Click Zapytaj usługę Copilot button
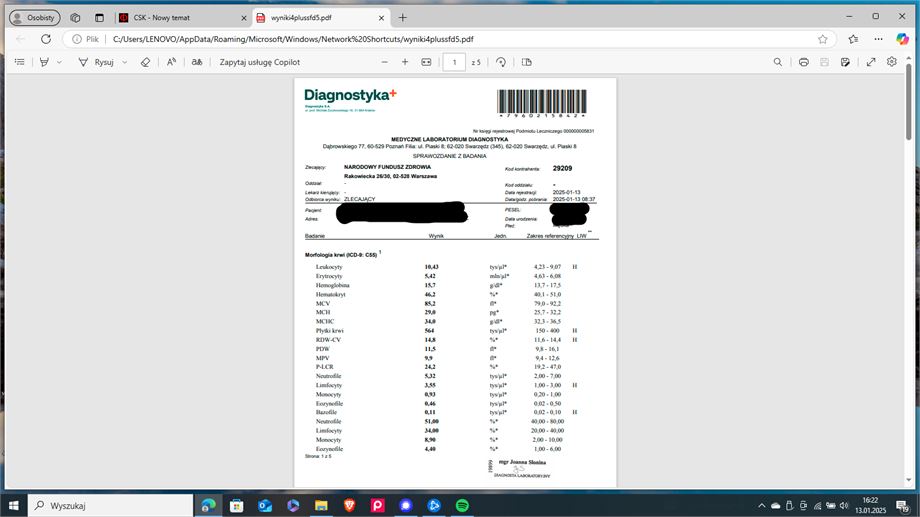 [259, 62]
